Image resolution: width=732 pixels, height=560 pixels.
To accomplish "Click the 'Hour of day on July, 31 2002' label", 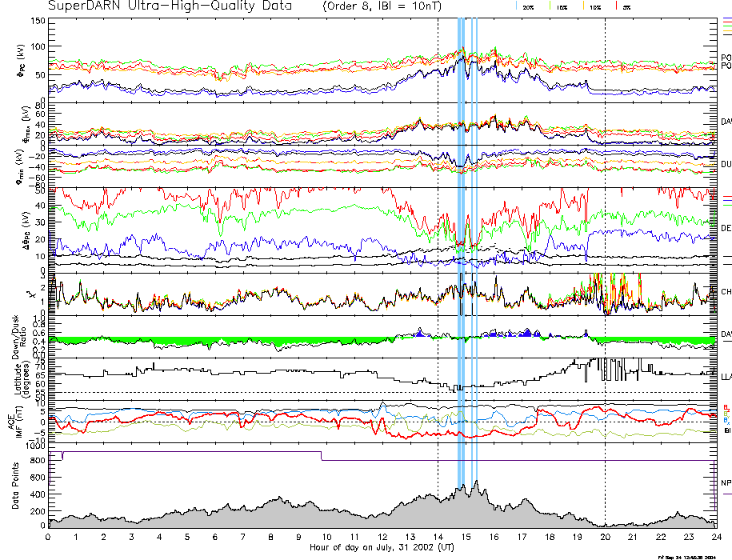I will [x=382, y=548].
